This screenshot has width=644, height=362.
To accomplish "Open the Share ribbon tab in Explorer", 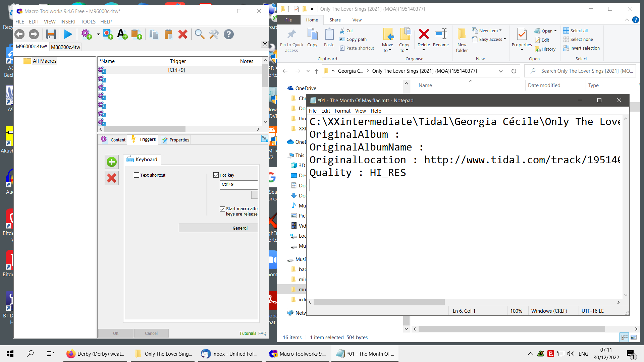I will (335, 20).
